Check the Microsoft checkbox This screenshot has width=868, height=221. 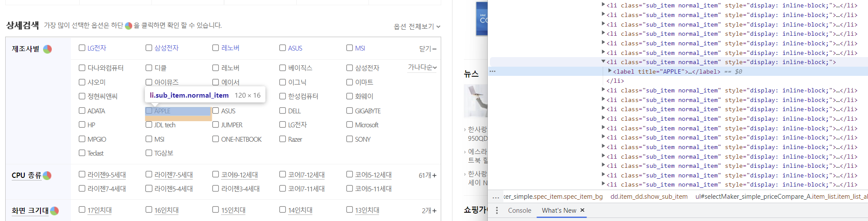point(349,125)
